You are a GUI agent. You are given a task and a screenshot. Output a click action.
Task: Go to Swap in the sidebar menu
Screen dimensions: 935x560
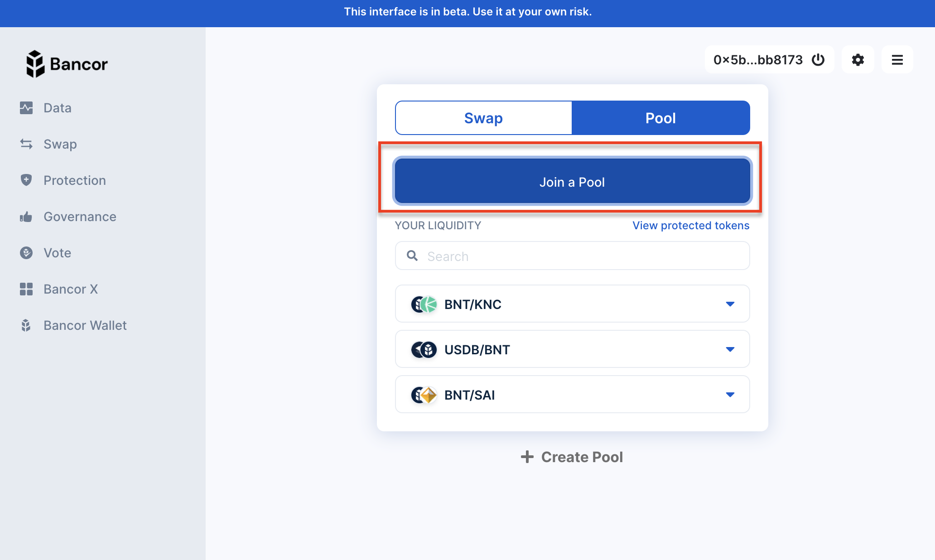point(60,144)
